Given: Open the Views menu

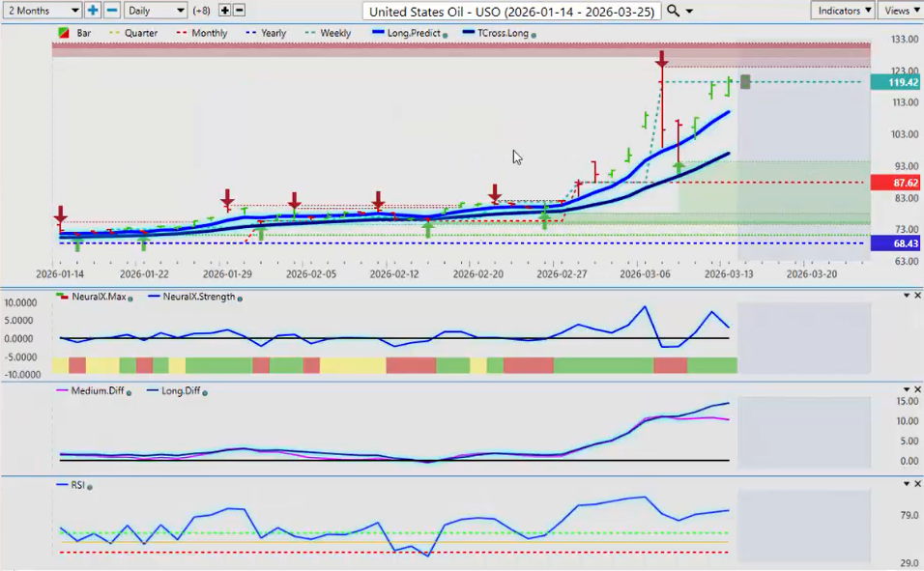Looking at the screenshot, I should 901,10.
